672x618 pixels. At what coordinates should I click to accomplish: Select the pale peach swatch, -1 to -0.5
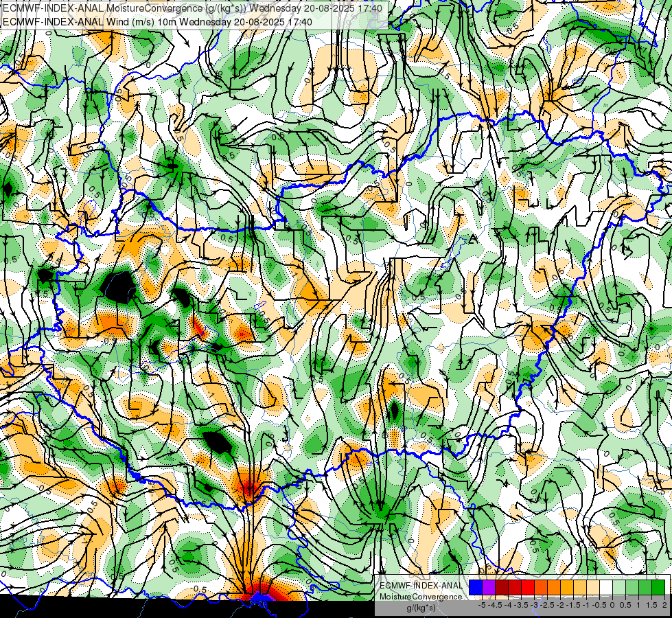tap(593, 587)
